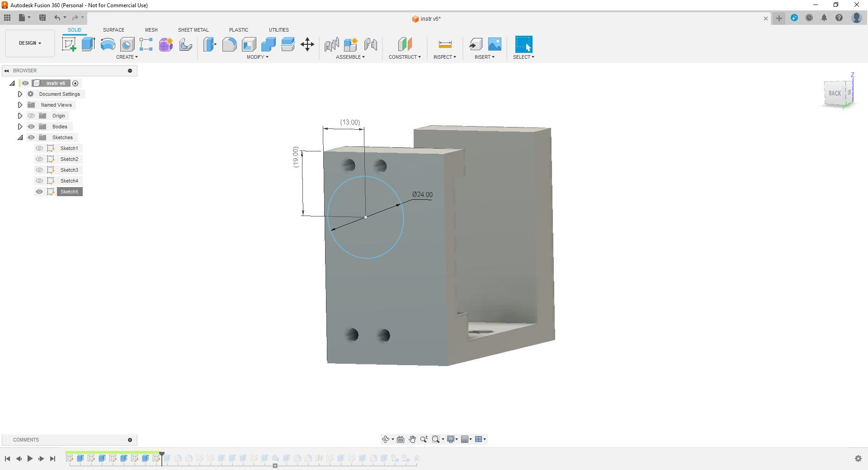This screenshot has height=470, width=868.
Task: Click the picture icon in Insert group
Action: click(x=495, y=44)
